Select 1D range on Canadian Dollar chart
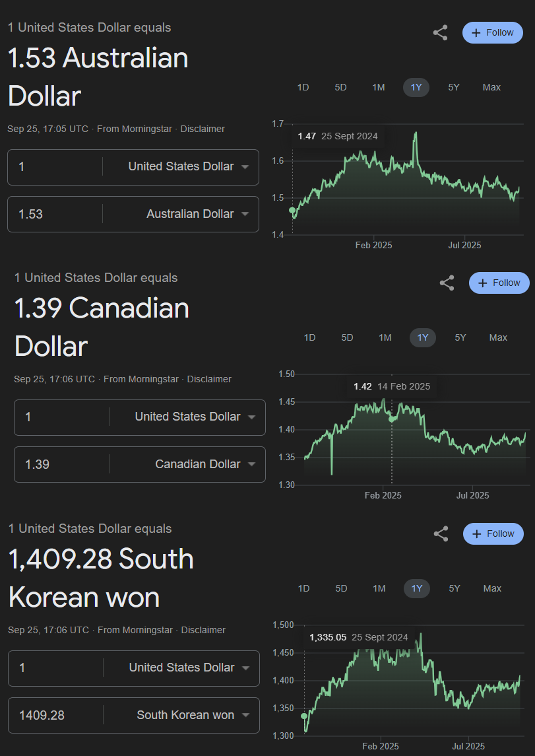535x756 pixels. [x=309, y=337]
